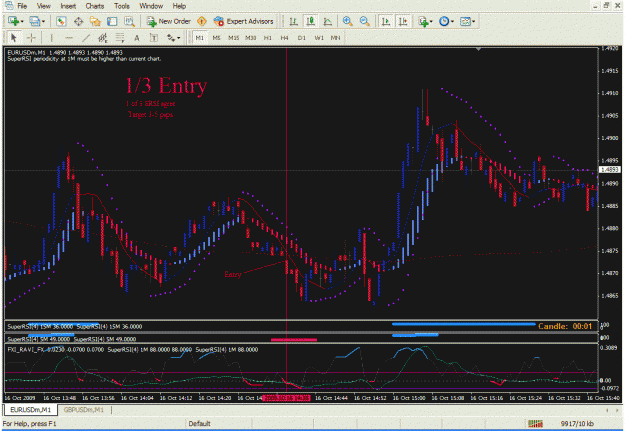Viewport: 625px width, 431px height.
Task: Open the chart Templates icon
Action: pyautogui.click(x=465, y=22)
